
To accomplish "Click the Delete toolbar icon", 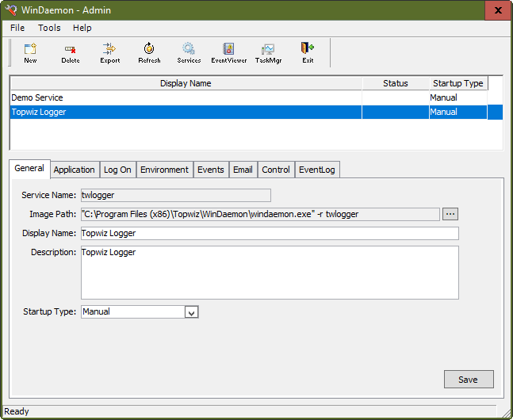I will (x=71, y=53).
